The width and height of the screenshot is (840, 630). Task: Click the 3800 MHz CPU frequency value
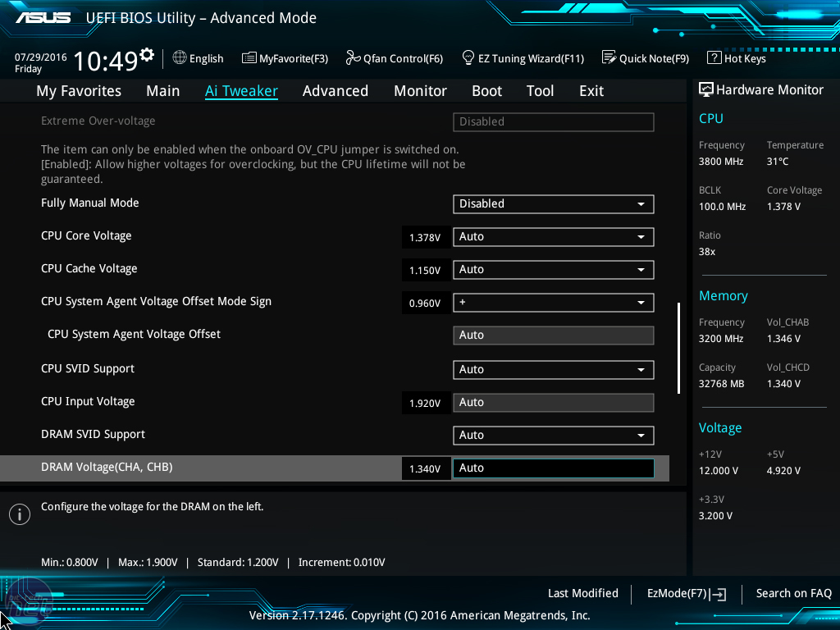point(720,162)
